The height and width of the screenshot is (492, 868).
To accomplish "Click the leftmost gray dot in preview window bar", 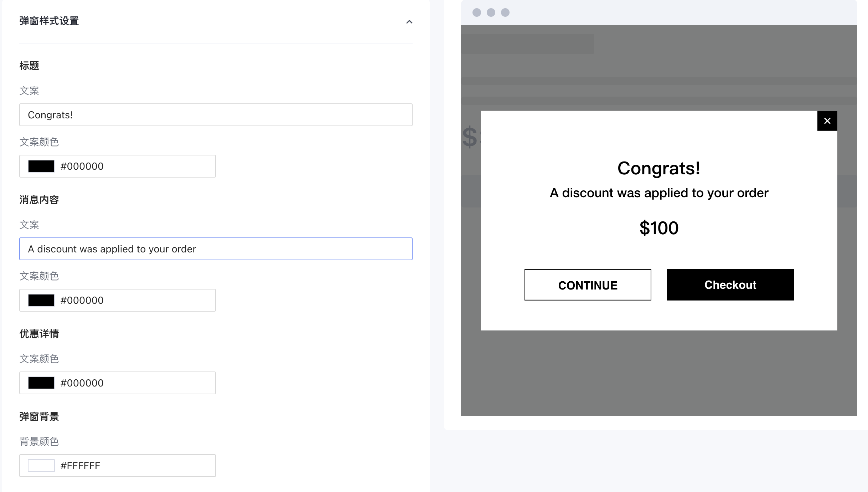I will click(476, 12).
